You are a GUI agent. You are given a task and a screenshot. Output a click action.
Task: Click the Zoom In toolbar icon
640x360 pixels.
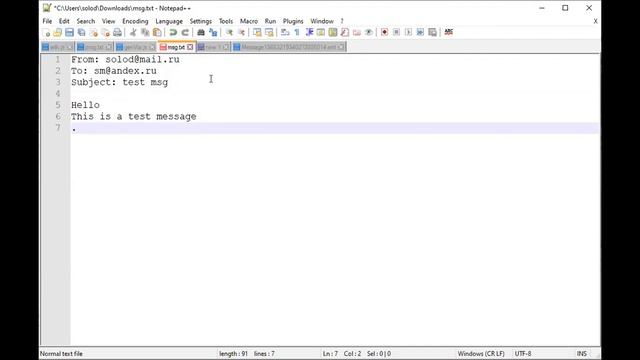(229, 33)
